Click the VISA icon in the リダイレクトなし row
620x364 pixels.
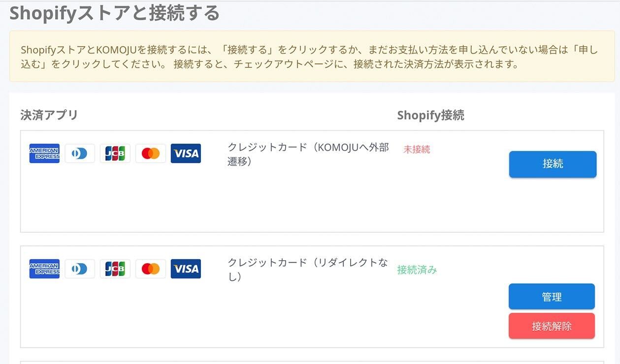click(186, 269)
